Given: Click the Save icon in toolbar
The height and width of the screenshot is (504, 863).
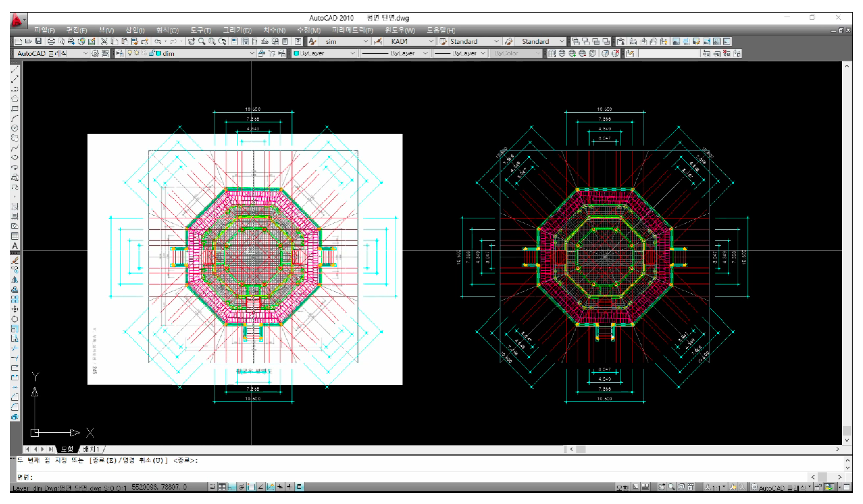Looking at the screenshot, I should [x=38, y=41].
